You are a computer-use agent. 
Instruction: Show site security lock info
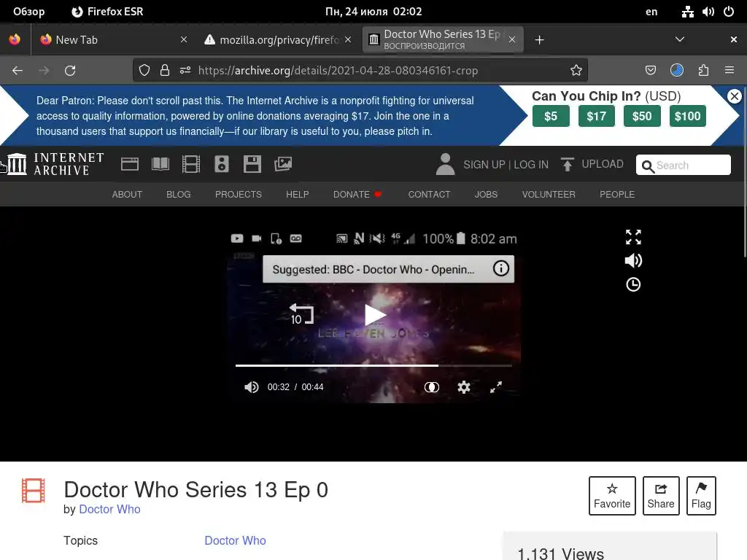(x=165, y=71)
